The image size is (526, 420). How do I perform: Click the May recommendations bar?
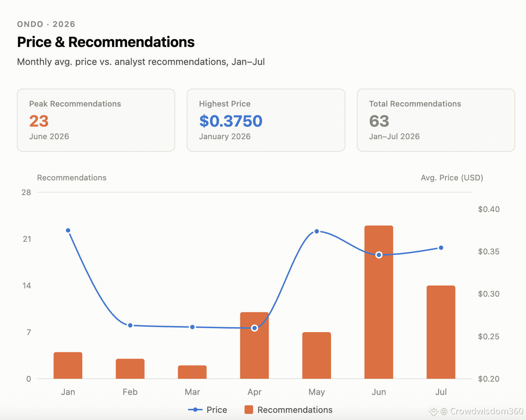[317, 355]
